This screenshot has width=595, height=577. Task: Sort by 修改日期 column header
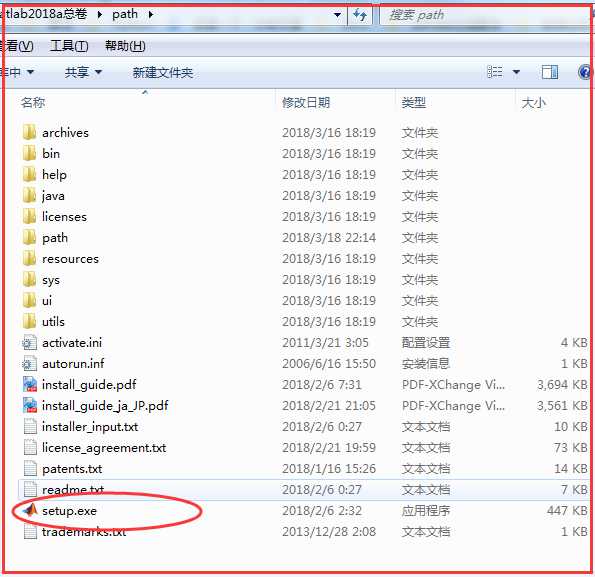point(306,102)
